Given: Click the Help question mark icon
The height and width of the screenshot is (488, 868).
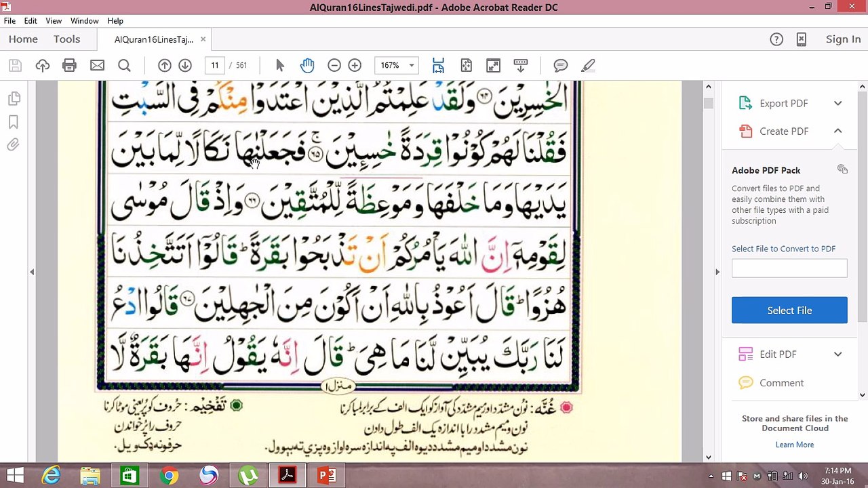Looking at the screenshot, I should (777, 39).
